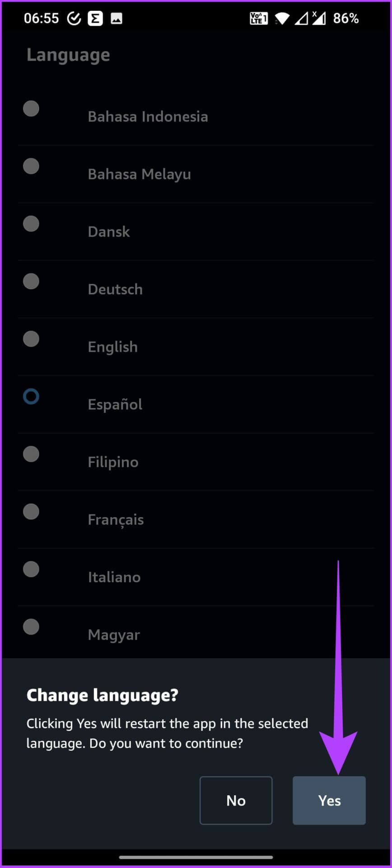392x868 pixels.
Task: Tap the image notification icon
Action: pyautogui.click(x=117, y=19)
